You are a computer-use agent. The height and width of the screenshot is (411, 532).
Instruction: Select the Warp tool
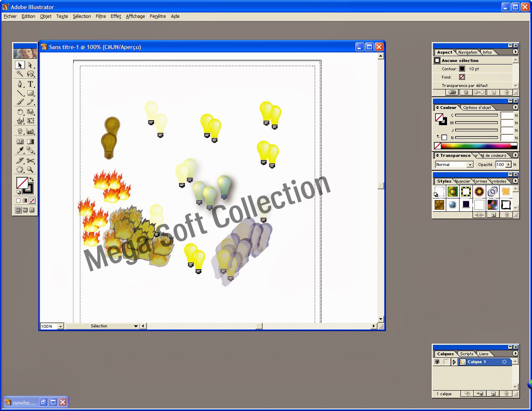coord(20,121)
